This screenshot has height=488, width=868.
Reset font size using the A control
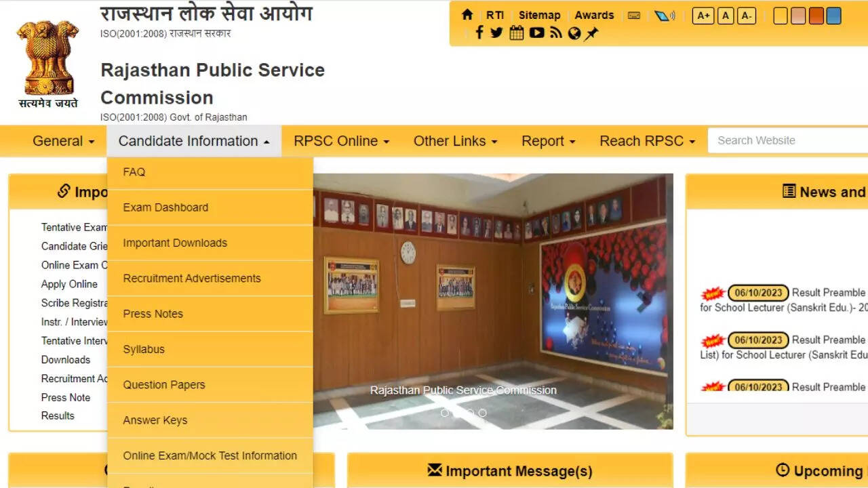click(x=725, y=15)
